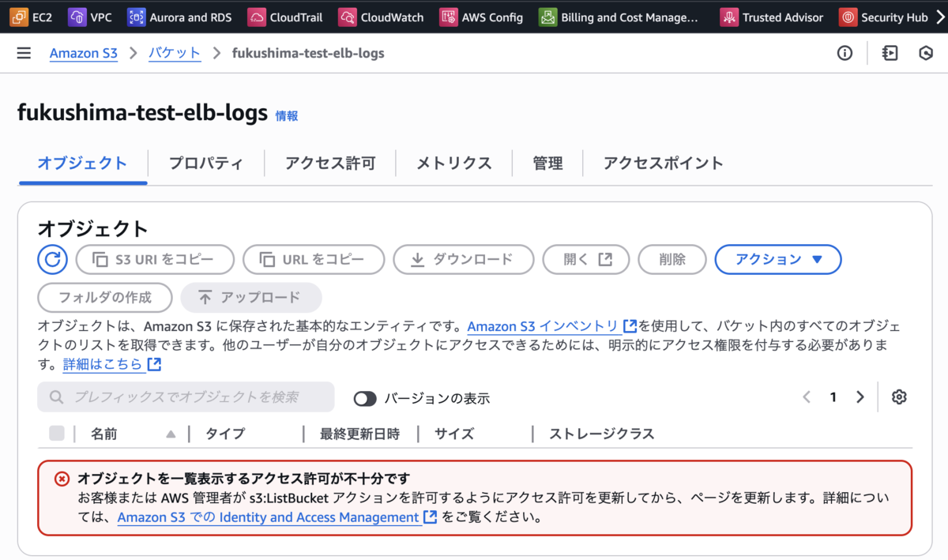Image resolution: width=948 pixels, height=560 pixels.
Task: Open Amazon S3 インベントリ link
Action: click(x=552, y=326)
